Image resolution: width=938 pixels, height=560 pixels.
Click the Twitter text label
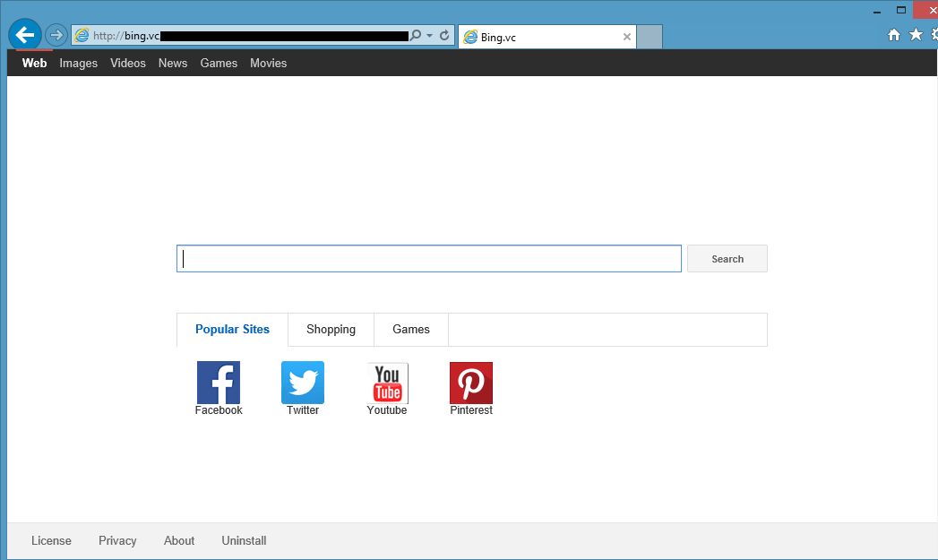pyautogui.click(x=303, y=410)
